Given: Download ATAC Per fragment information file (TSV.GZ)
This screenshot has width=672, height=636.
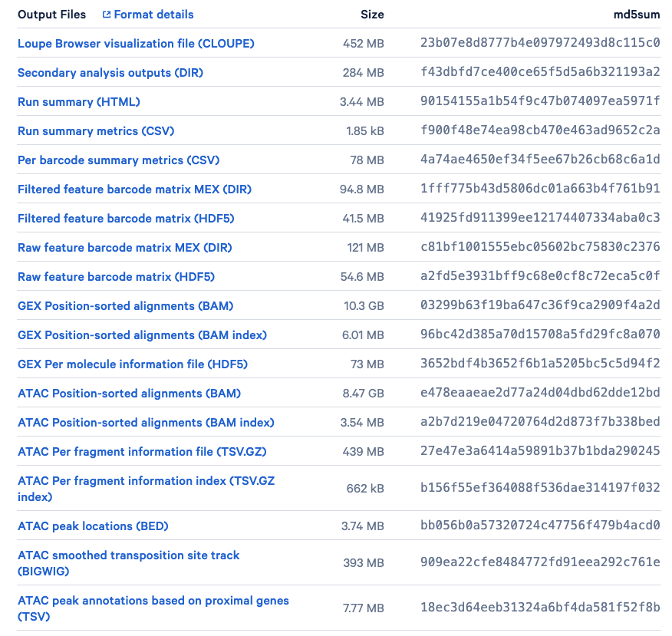Looking at the screenshot, I should pos(142,452).
